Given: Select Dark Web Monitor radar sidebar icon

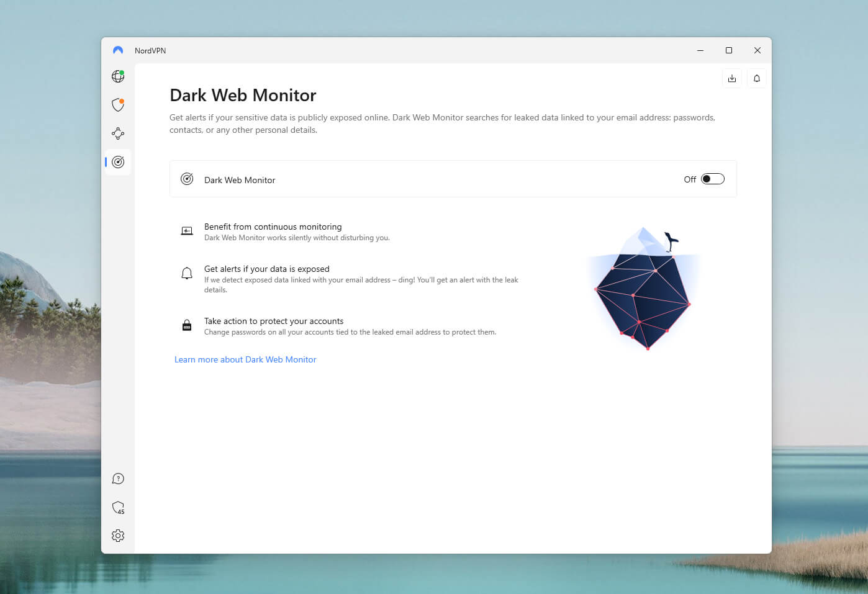Looking at the screenshot, I should (x=118, y=162).
